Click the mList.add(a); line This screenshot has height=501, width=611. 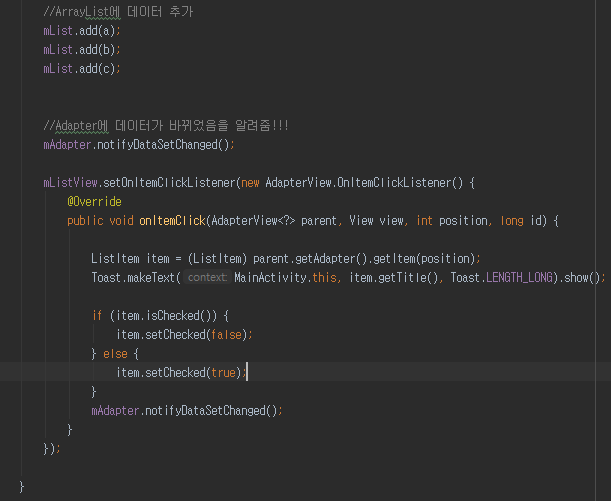coord(82,31)
